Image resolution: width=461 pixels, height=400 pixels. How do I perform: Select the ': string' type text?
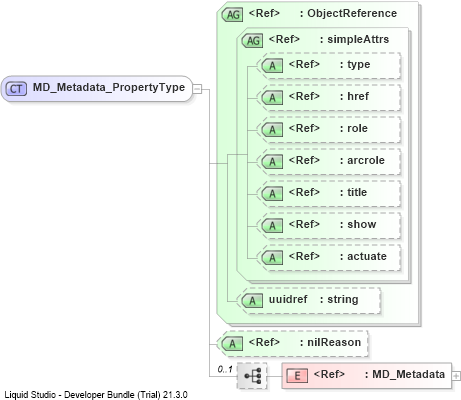(339, 299)
